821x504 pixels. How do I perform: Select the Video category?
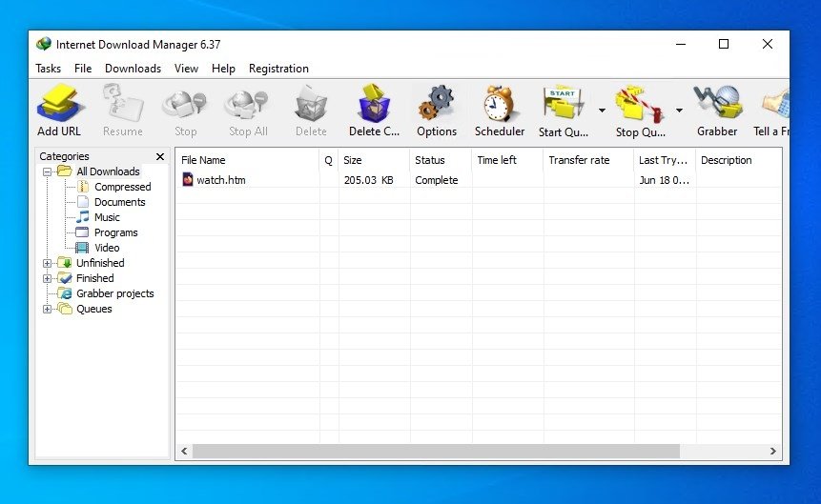click(x=107, y=248)
